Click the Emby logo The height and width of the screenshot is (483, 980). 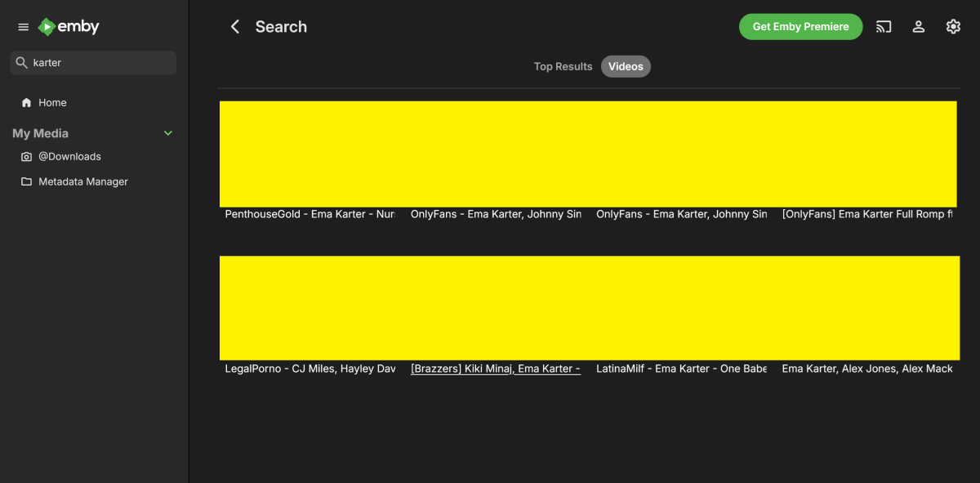pos(69,26)
